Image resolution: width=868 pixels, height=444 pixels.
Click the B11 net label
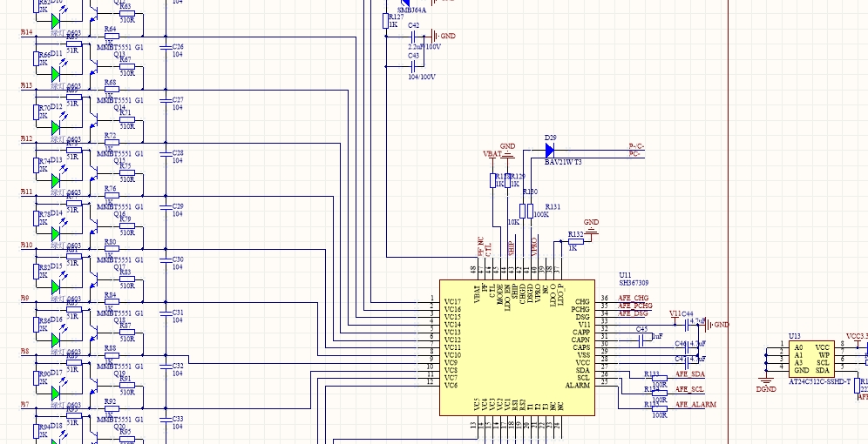26,192
